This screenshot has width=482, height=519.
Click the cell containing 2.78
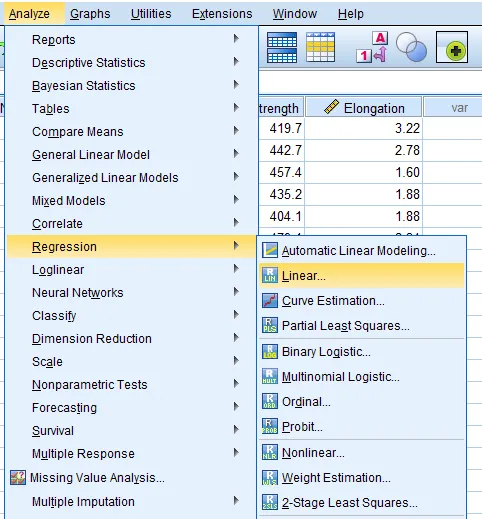pos(364,150)
